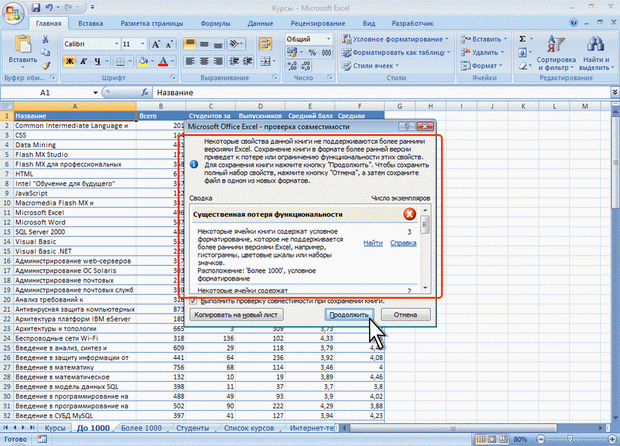The width and height of the screenshot is (620, 446).
Task: Switch to Рецензирование ribbon tab
Action: tap(318, 23)
